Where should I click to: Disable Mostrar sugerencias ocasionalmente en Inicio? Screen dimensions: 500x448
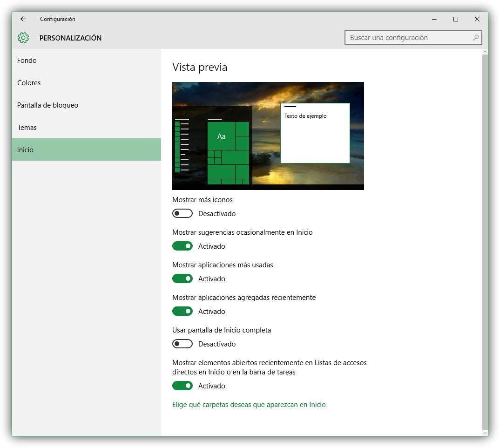pos(182,246)
